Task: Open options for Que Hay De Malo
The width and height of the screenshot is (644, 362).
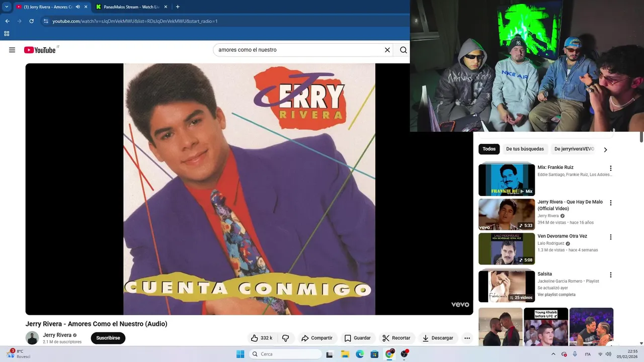Action: click(611, 203)
